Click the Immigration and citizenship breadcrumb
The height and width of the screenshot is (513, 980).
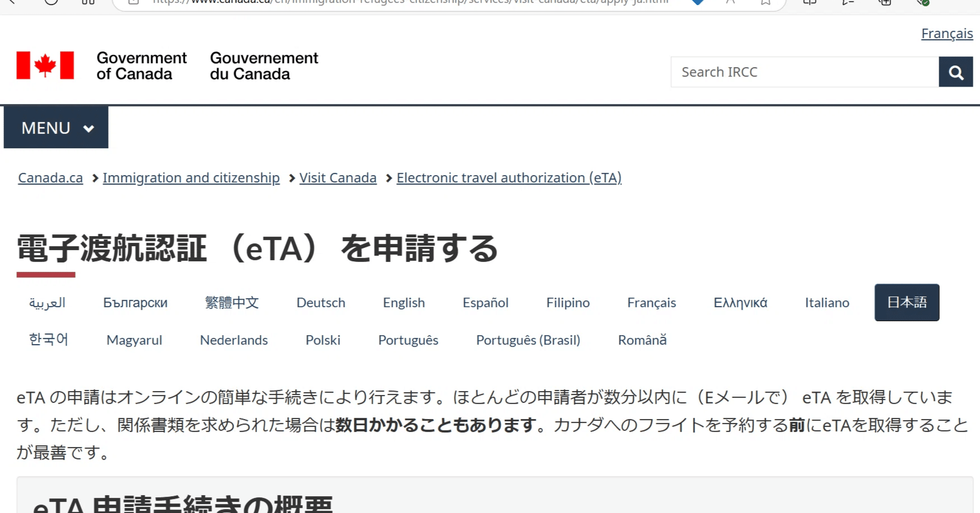click(x=191, y=177)
